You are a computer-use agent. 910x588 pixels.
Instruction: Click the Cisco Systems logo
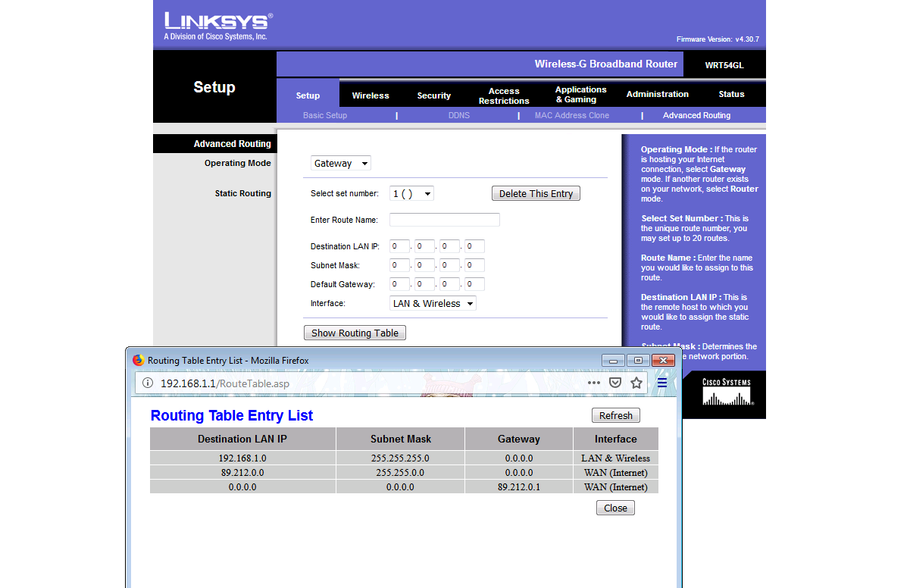(x=727, y=393)
